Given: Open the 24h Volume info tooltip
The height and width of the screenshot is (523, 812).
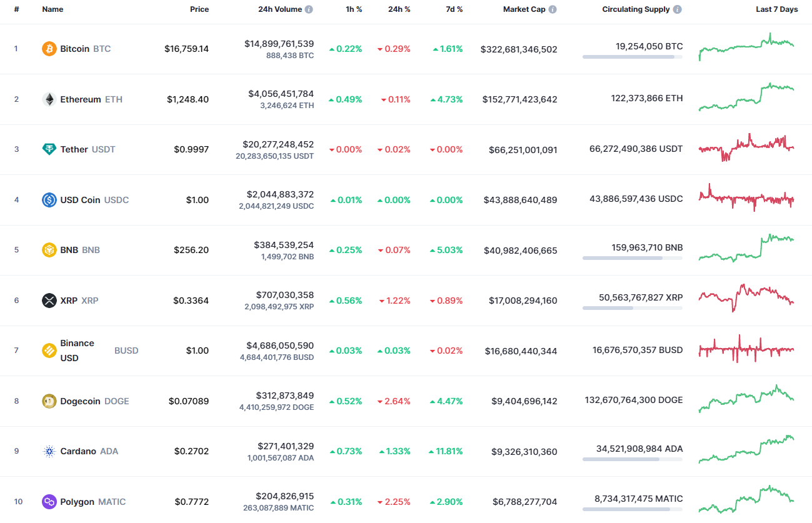Looking at the screenshot, I should (309, 9).
